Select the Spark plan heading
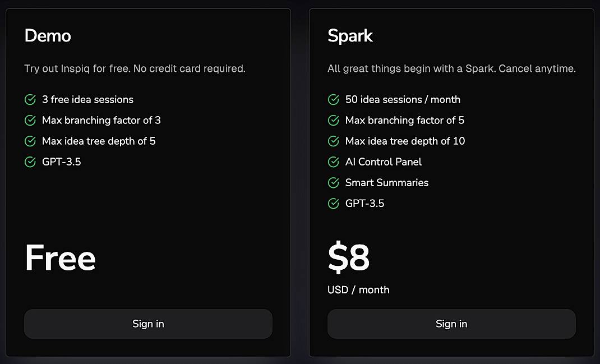This screenshot has height=364, width=600. tap(350, 36)
